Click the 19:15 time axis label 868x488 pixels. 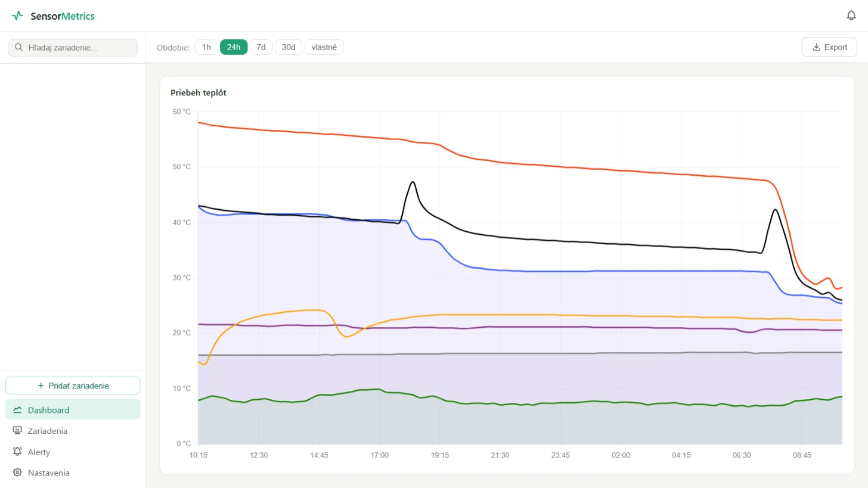pyautogui.click(x=440, y=455)
